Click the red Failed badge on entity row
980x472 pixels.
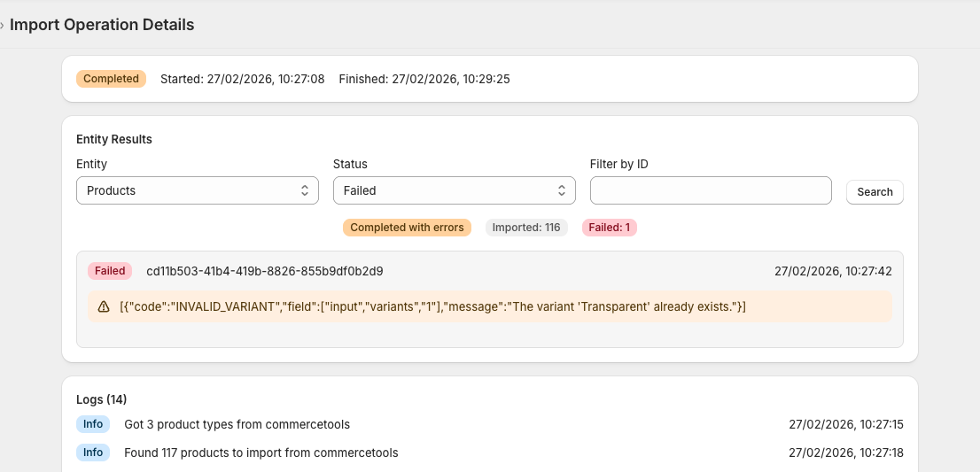tap(110, 271)
